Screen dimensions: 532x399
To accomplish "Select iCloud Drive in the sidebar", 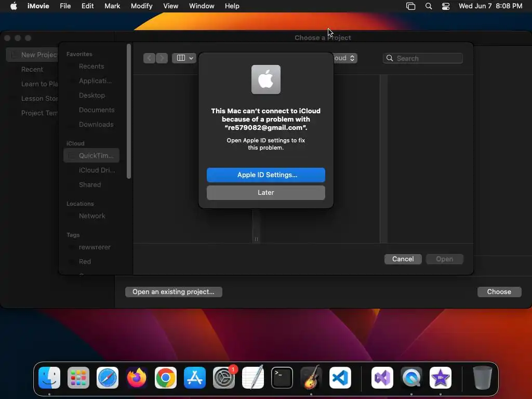I will [91, 170].
